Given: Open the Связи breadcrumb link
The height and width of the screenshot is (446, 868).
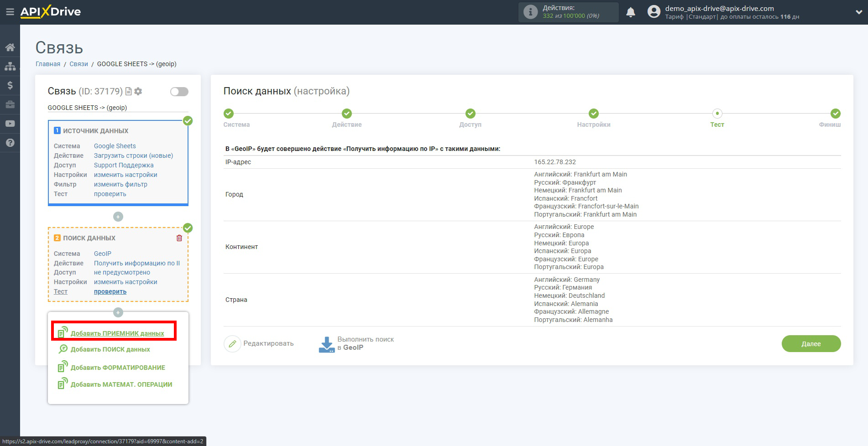Looking at the screenshot, I should point(78,64).
